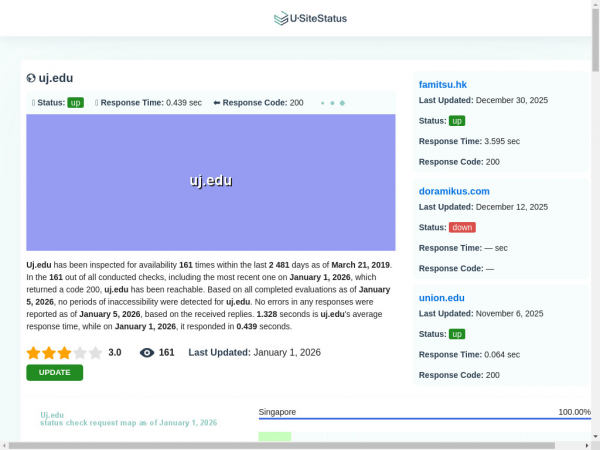The width and height of the screenshot is (600, 450).
Task: Rate with the first star
Action: click(33, 352)
